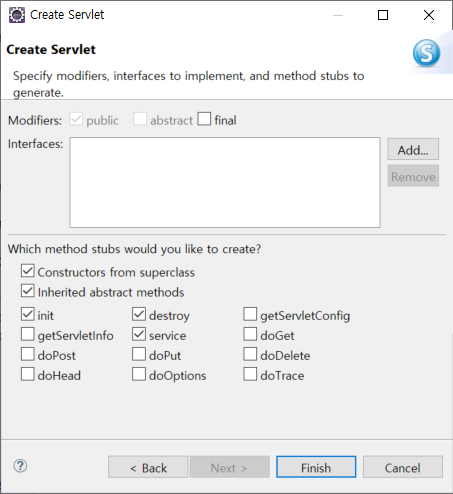Enable the doPut method stub
Image resolution: width=453 pixels, height=494 pixels.
pyautogui.click(x=139, y=354)
